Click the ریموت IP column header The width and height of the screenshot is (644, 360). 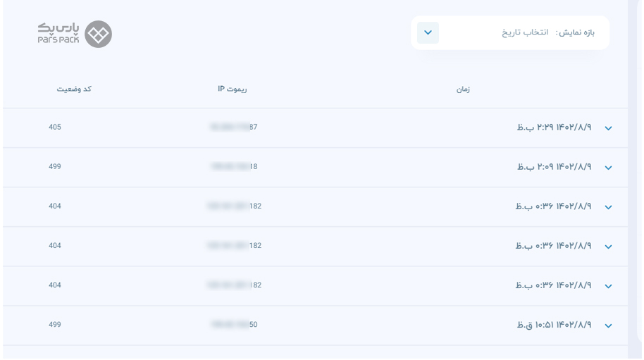click(233, 89)
